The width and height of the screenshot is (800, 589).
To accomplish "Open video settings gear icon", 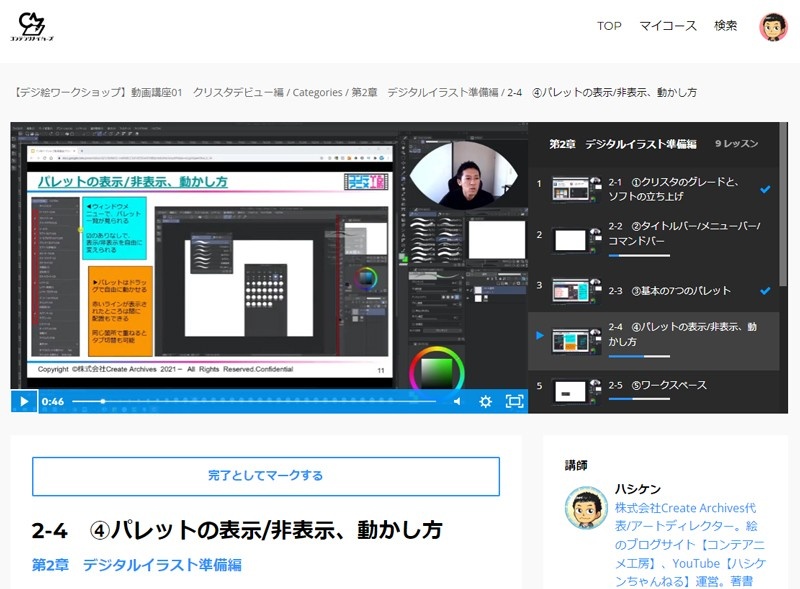I will (x=485, y=402).
